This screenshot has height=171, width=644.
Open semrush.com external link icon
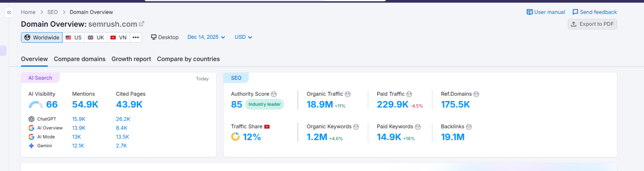141,24
